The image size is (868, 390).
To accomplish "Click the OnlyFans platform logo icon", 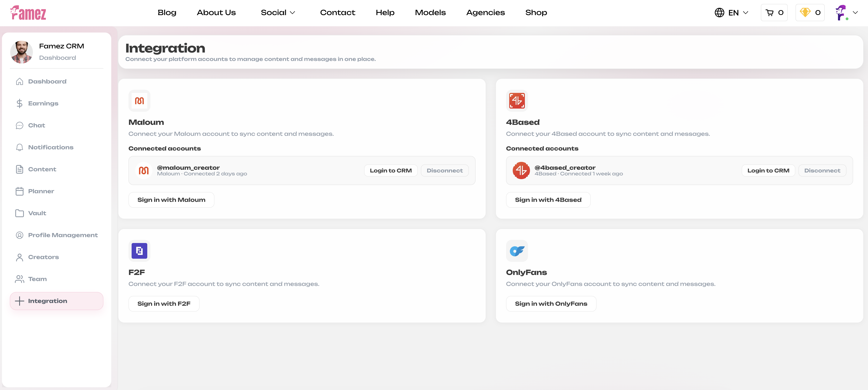I will point(517,251).
